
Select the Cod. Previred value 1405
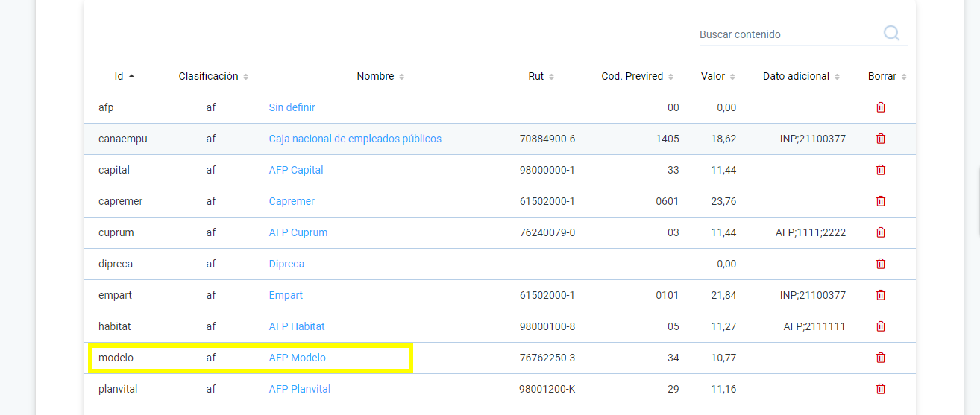pos(668,139)
